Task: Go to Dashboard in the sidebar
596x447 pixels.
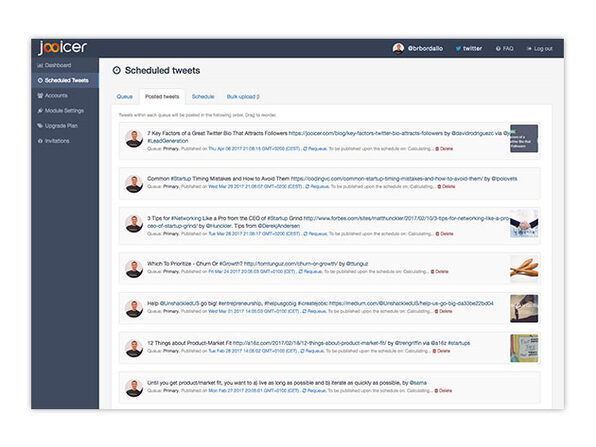Action: point(54,65)
